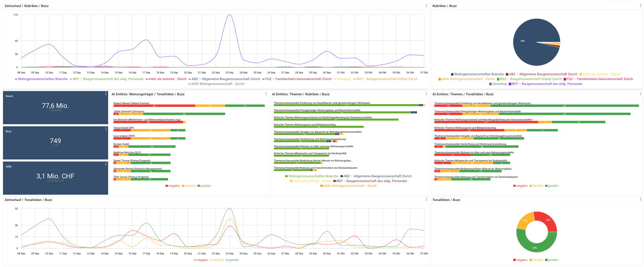Open the Reach tile options menu
This screenshot has height=267, width=644.
(106, 94)
